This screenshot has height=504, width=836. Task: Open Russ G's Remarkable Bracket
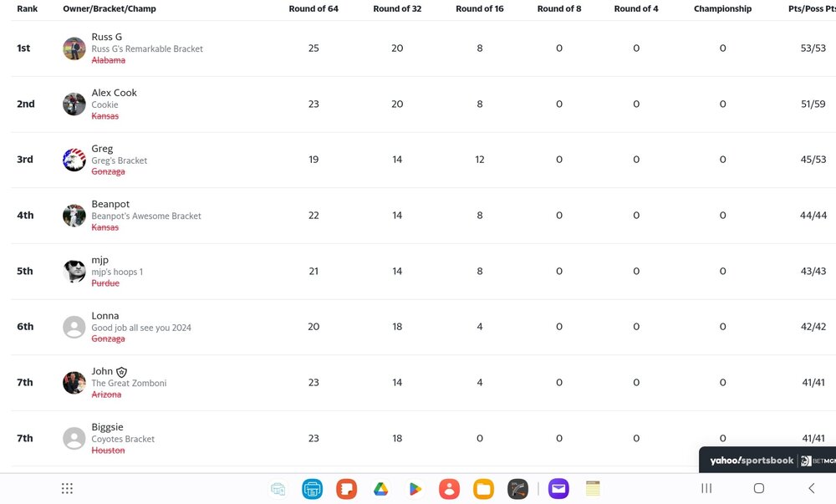[147, 48]
